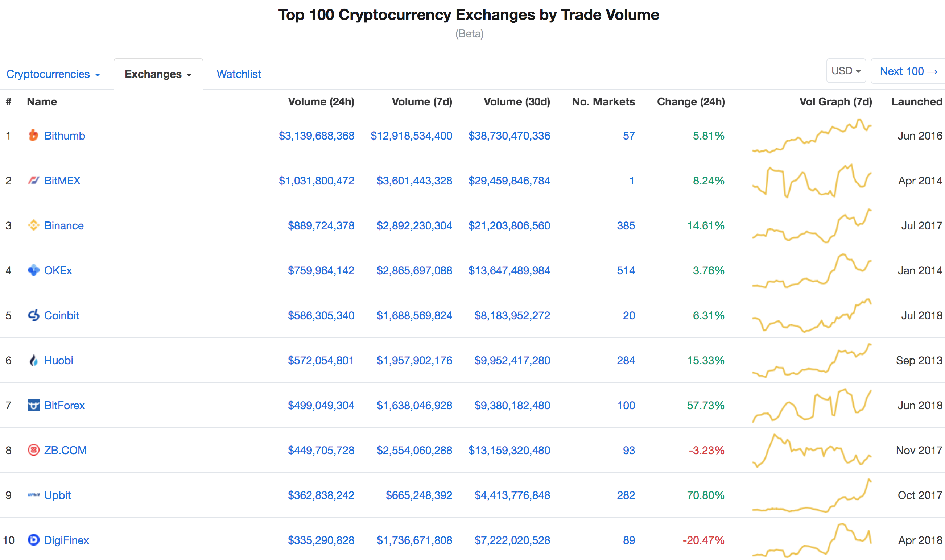Click Binance's 7-day volume sparkline graph
Viewport: 945px width, 560px height.
(x=812, y=225)
